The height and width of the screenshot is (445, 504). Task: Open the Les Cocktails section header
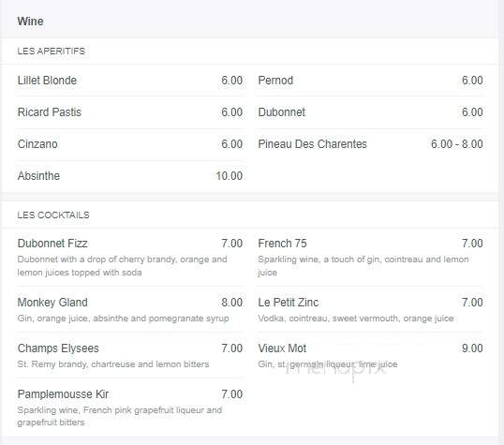pos(53,215)
